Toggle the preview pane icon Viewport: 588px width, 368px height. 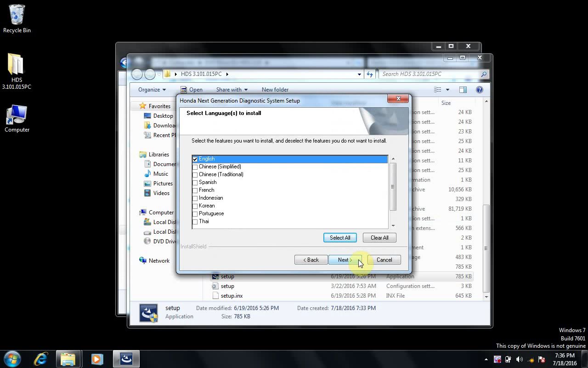(x=463, y=90)
